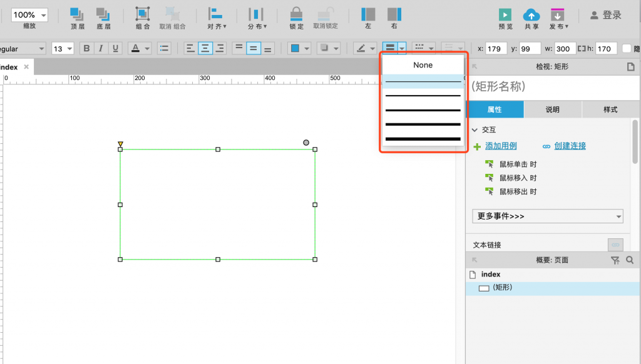641x364 pixels.
Task: Toggle bold text formatting
Action: coord(87,48)
